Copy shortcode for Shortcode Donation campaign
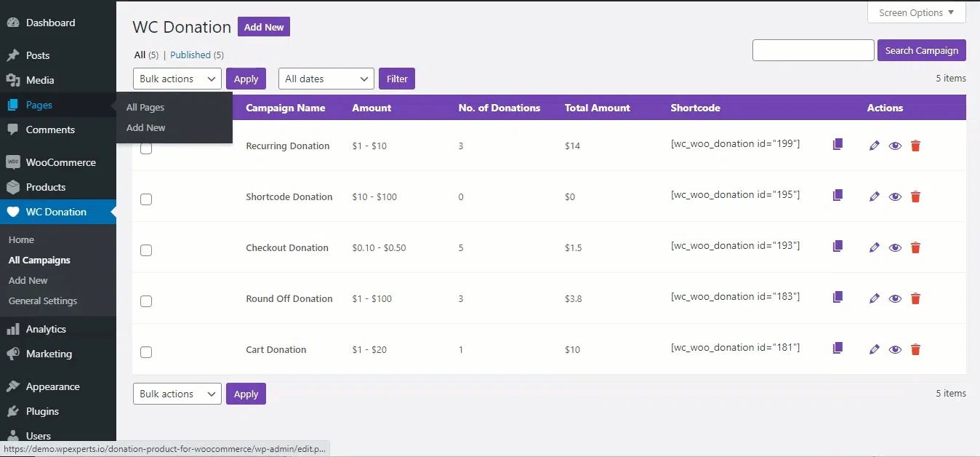Screen dimensions: 980x457 click(x=838, y=195)
